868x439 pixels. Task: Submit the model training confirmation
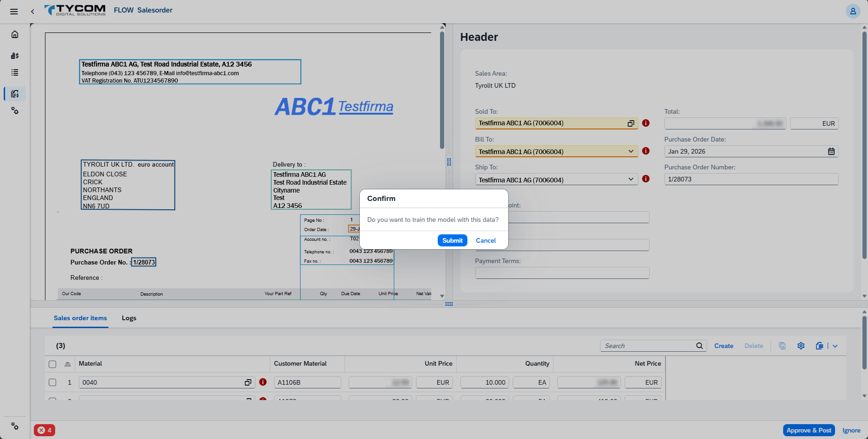click(452, 240)
